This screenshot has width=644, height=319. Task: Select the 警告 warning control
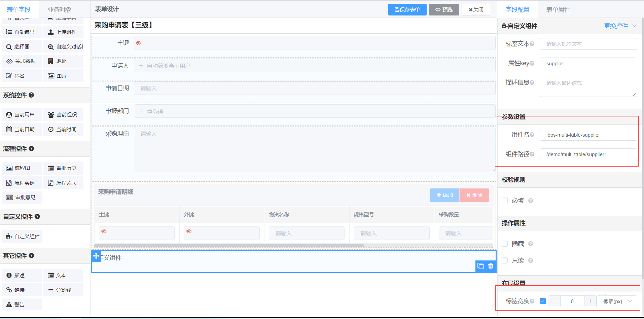22,305
